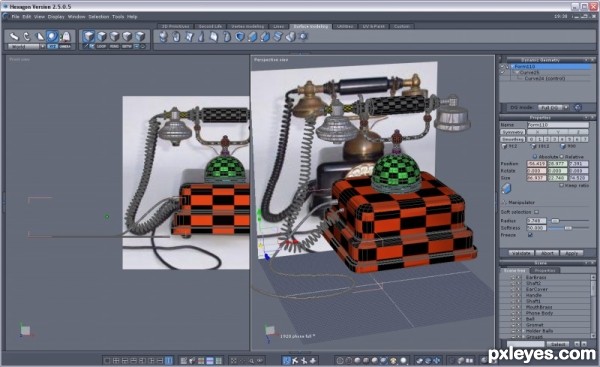Open the Selection menu
This screenshot has width=600, height=367.
99,17
